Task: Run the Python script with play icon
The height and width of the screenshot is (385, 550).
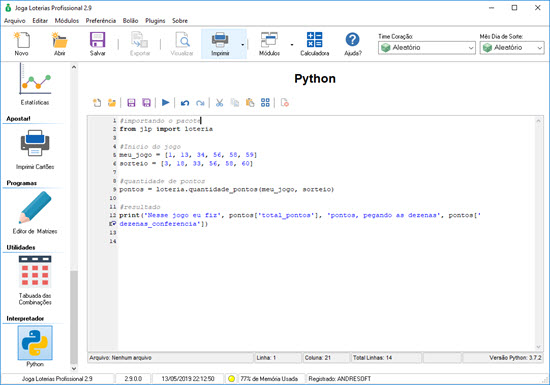Action: [x=166, y=102]
